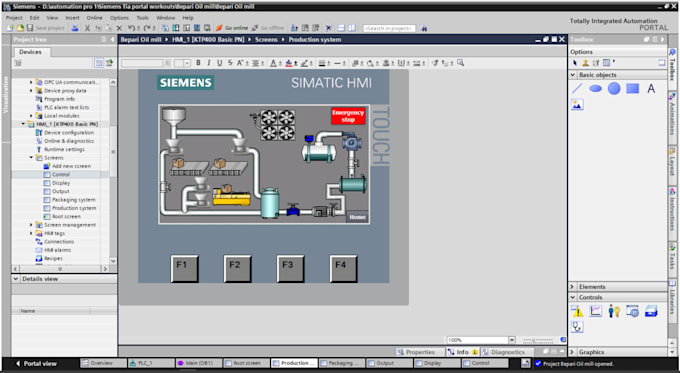680x373 pixels.
Task: Select the Rectangle tool in Basic objects
Action: (633, 89)
